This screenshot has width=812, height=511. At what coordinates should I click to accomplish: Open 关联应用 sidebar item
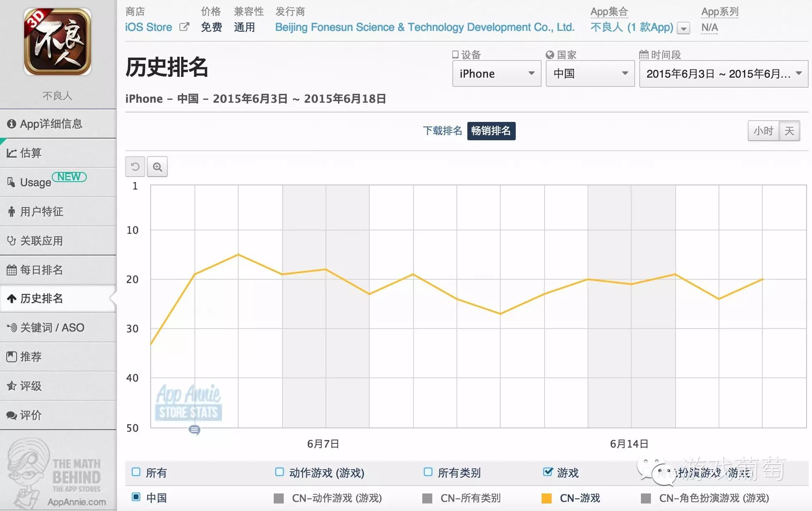pos(58,241)
